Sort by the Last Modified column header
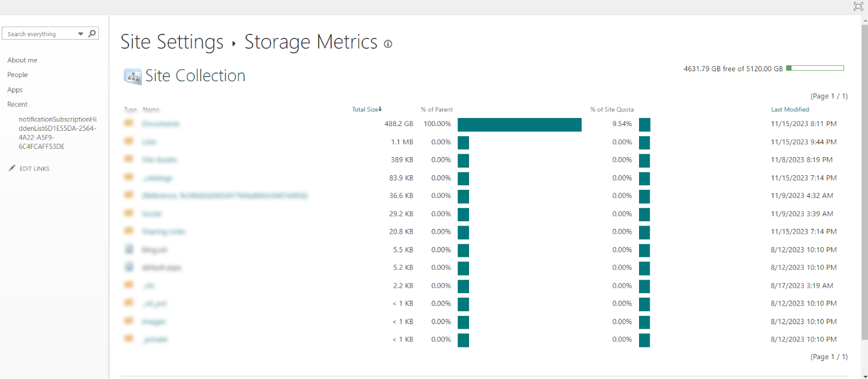This screenshot has width=868, height=379. tap(790, 109)
